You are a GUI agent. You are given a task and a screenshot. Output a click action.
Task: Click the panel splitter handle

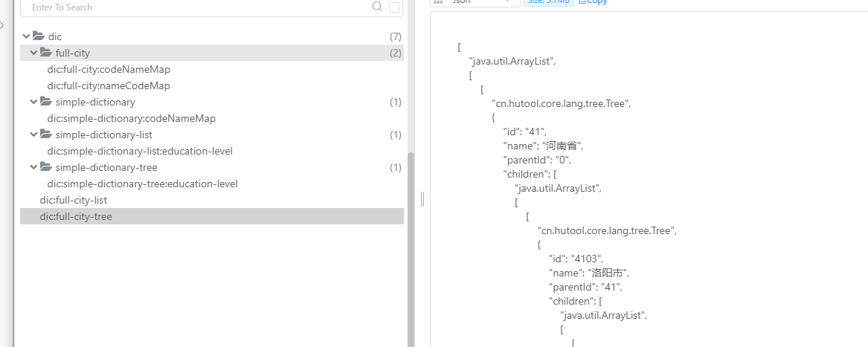click(x=422, y=198)
